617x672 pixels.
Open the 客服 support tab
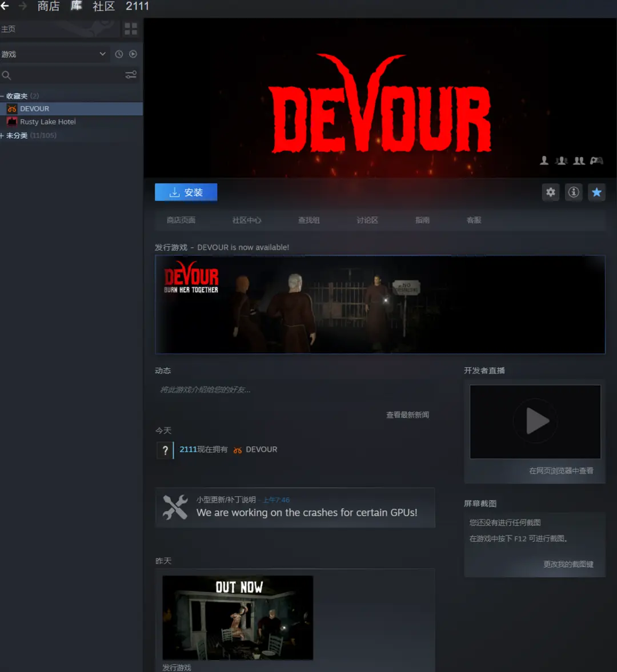pos(474,220)
